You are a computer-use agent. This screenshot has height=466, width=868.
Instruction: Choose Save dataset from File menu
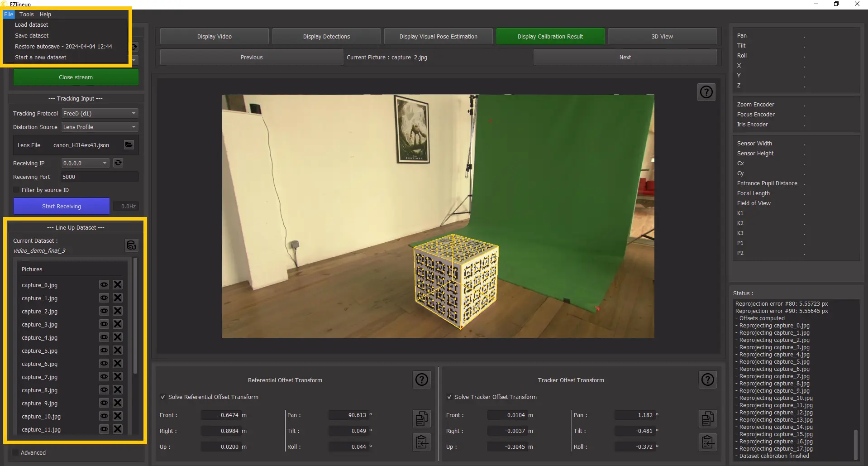32,36
